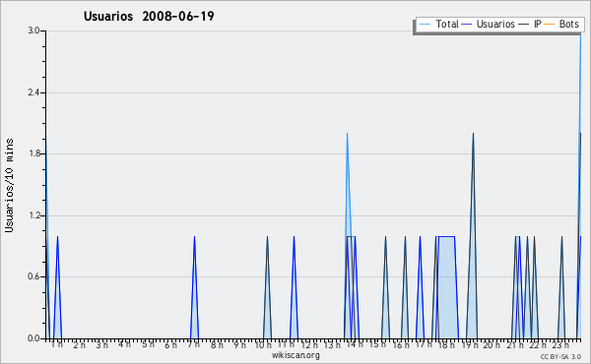Click the dark blue Usuarios legend line

[467, 25]
